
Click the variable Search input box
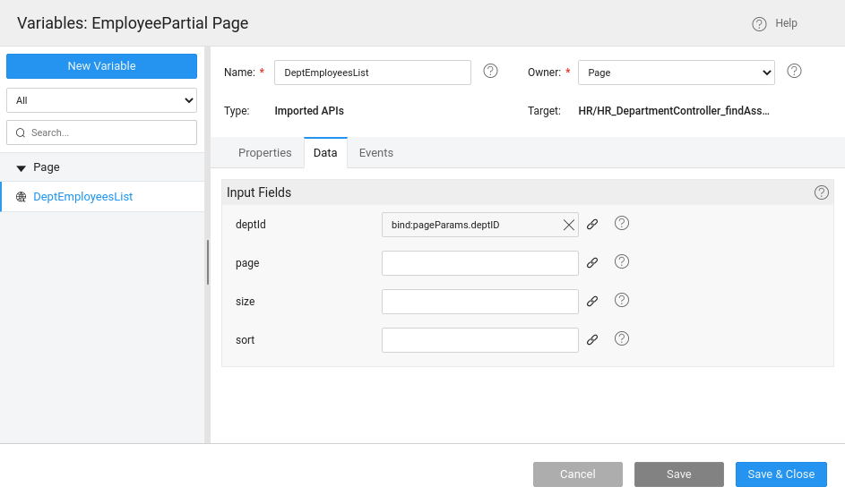pyautogui.click(x=108, y=132)
